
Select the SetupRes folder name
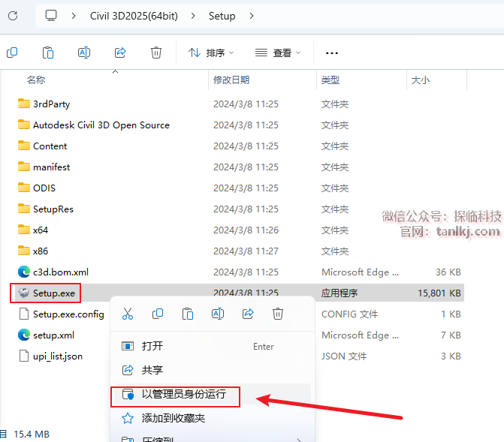[53, 209]
